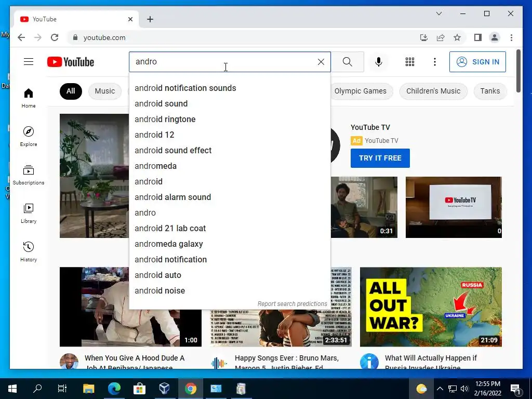The width and height of the screenshot is (532, 399).
Task: Choose suggestion 'android ringtone'
Action: point(230,119)
